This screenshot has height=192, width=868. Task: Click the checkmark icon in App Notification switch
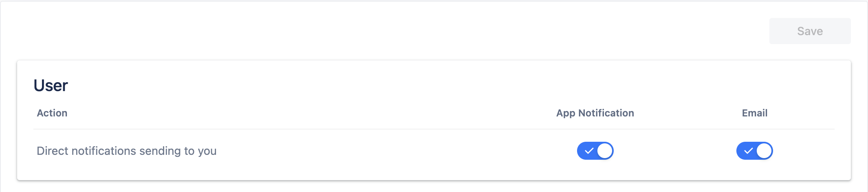589,151
